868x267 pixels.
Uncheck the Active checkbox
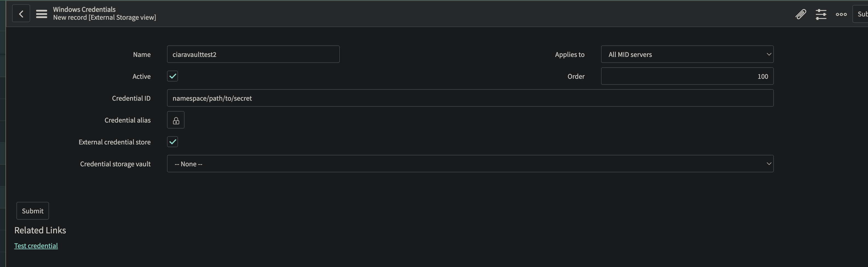pyautogui.click(x=173, y=76)
